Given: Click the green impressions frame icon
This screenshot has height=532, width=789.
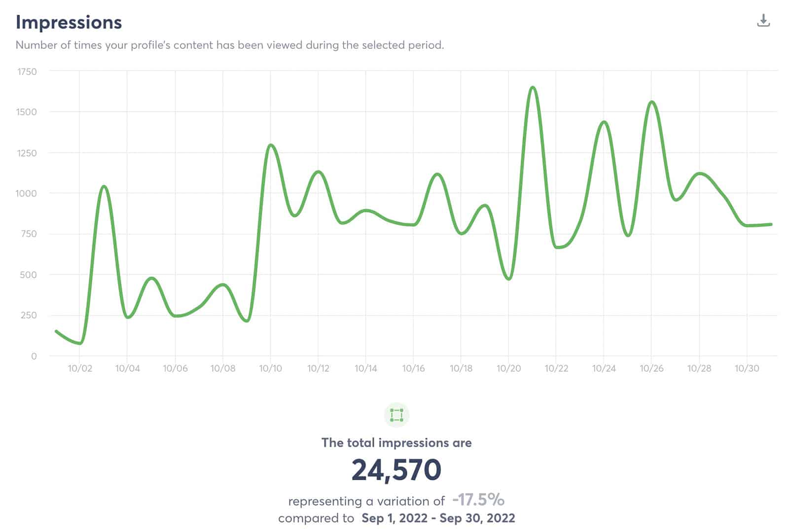Looking at the screenshot, I should pyautogui.click(x=396, y=415).
